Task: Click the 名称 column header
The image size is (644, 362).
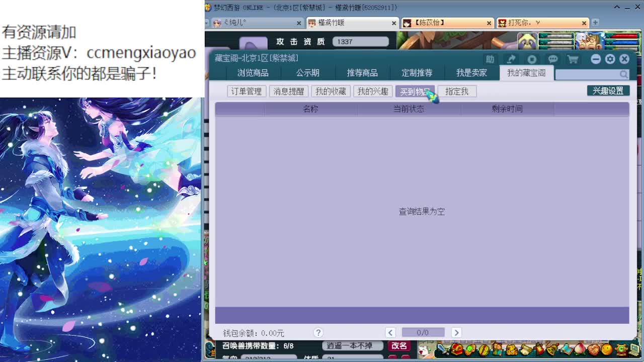Action: click(311, 109)
